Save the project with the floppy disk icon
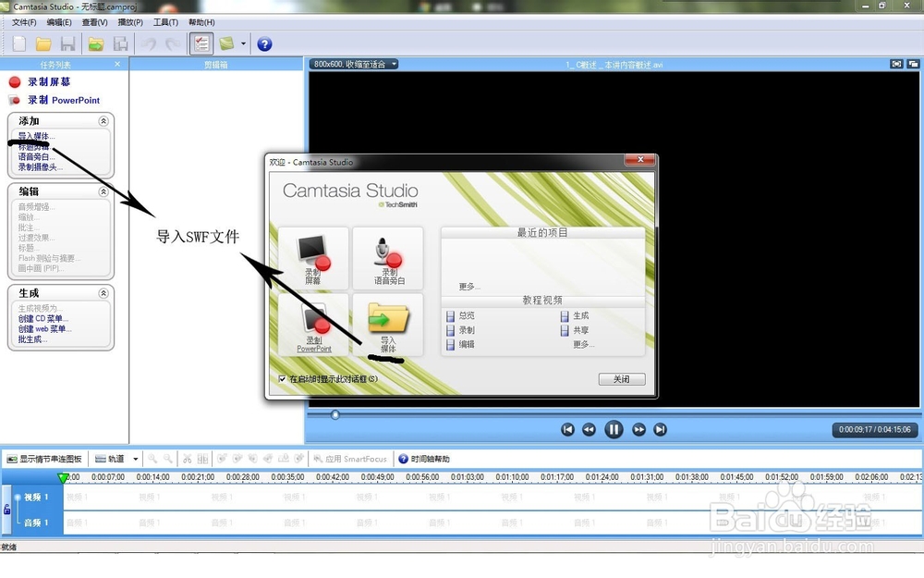The image size is (924, 578). (67, 43)
